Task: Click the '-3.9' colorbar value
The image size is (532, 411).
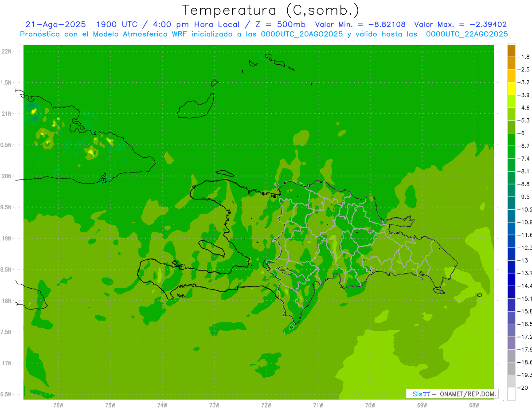Action: (524, 95)
